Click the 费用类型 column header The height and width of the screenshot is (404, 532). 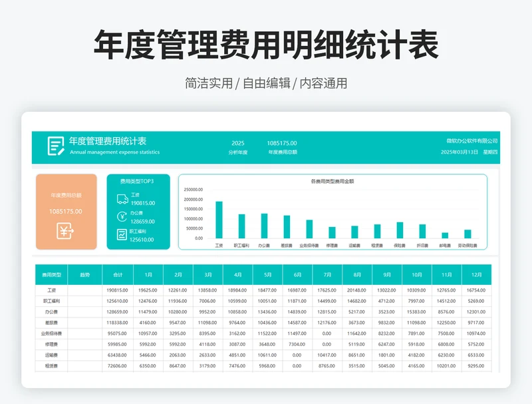[52, 275]
